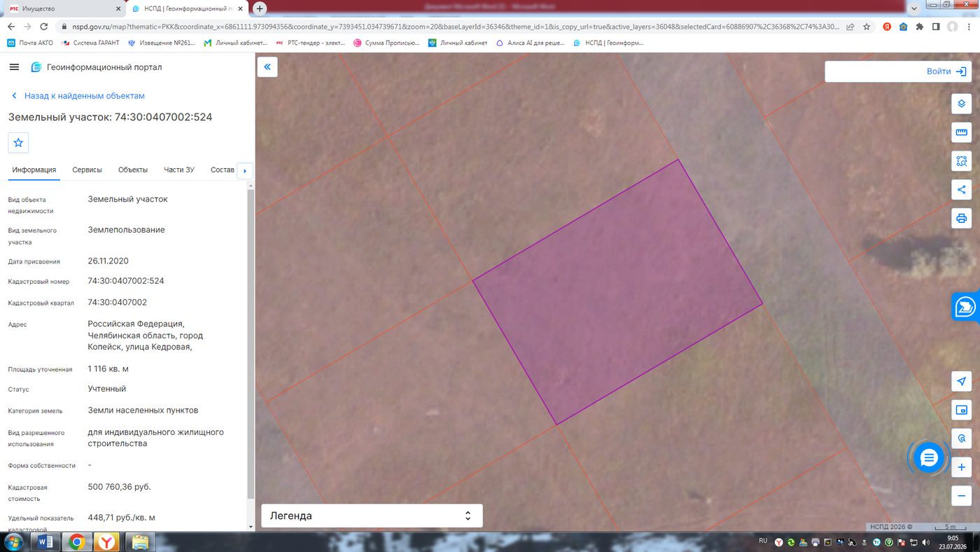The height and width of the screenshot is (552, 980).
Task: Click the share map icon
Action: click(x=961, y=189)
